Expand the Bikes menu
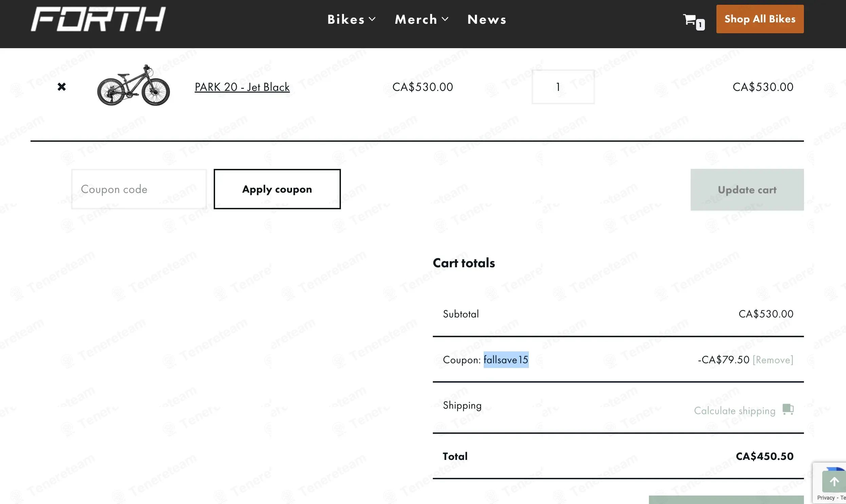The height and width of the screenshot is (504, 846). pos(351,19)
